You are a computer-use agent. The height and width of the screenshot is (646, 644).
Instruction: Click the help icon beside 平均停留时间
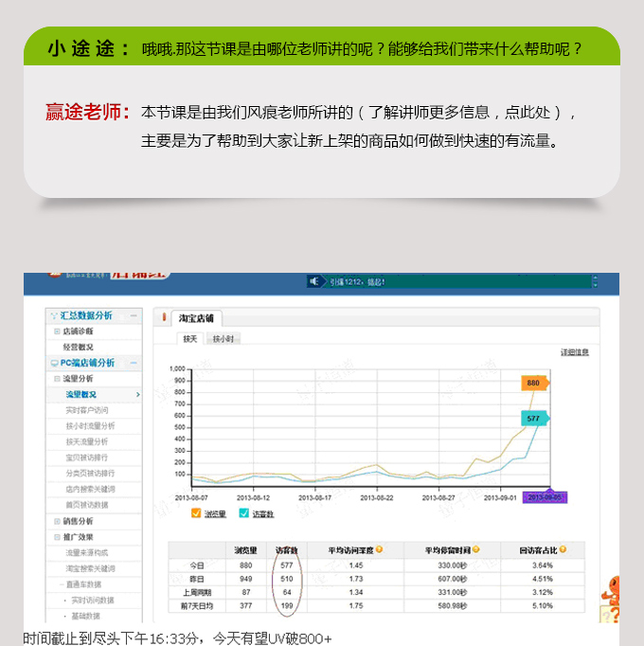pyautogui.click(x=475, y=549)
